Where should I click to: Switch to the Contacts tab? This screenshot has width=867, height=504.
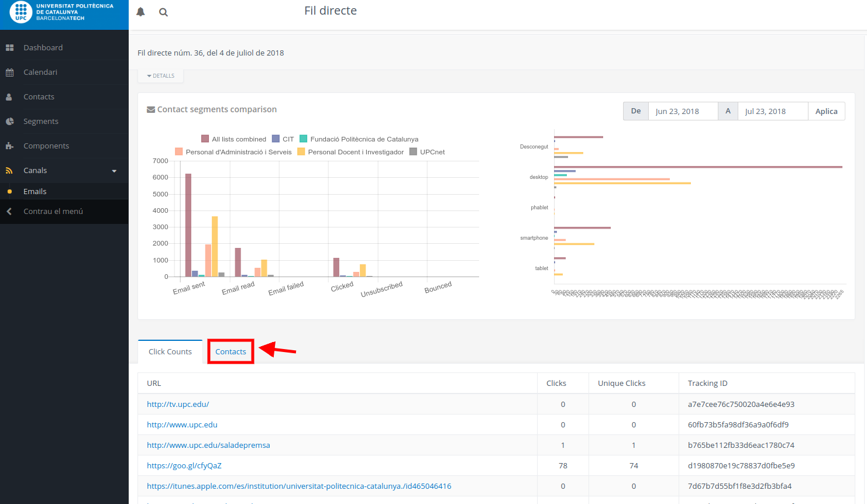pyautogui.click(x=230, y=351)
